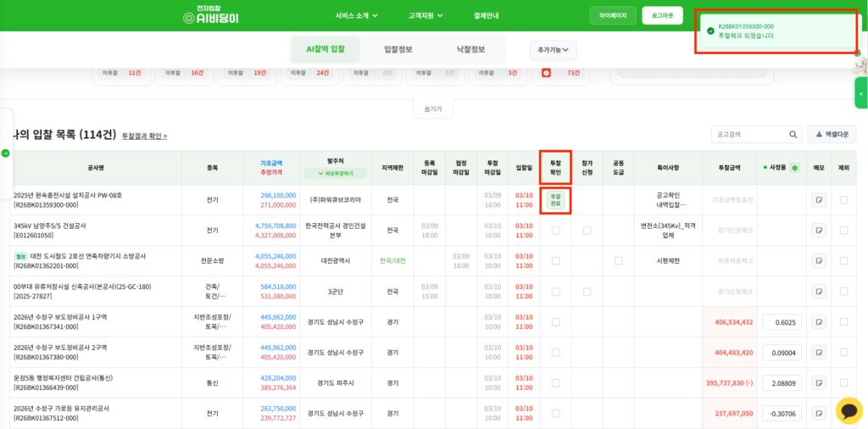The width and height of the screenshot is (868, 429).
Task: Expand the 서비스 소개 dropdown menu
Action: [x=356, y=15]
